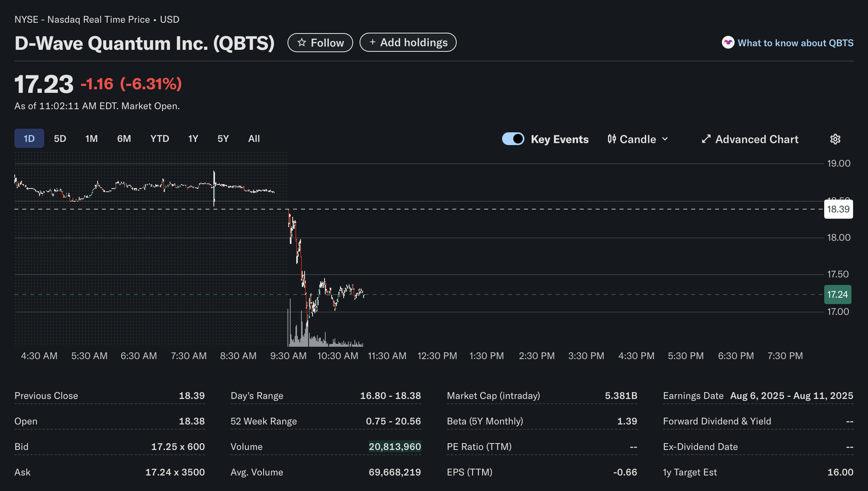Click the Volume value 20,813,960
This screenshot has height=491, width=868.
pyautogui.click(x=395, y=447)
